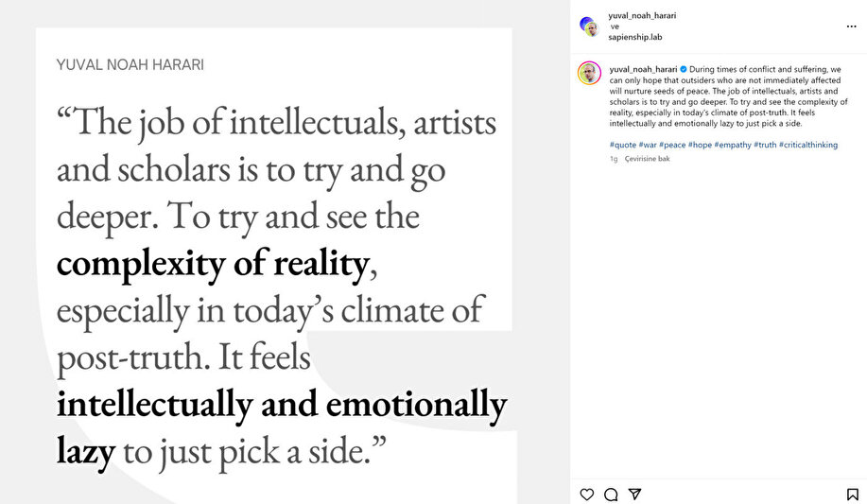Open the #peace hashtag
867x504 pixels.
click(x=672, y=145)
